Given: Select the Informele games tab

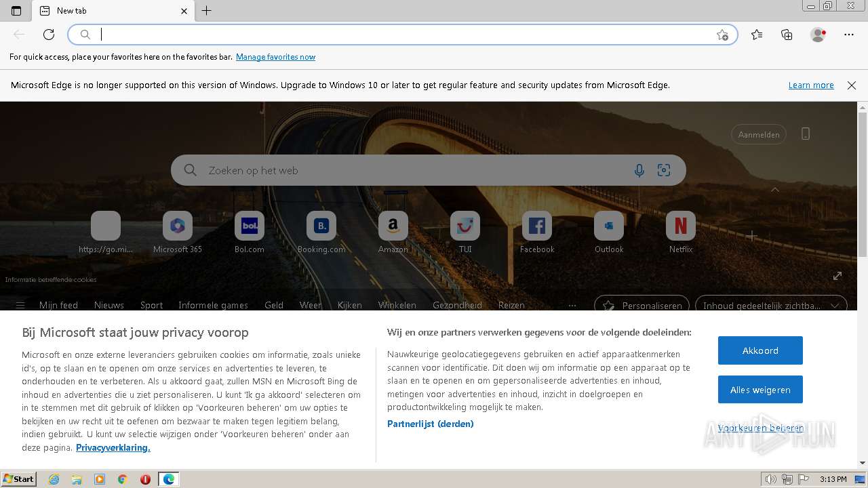Looking at the screenshot, I should [x=213, y=305].
